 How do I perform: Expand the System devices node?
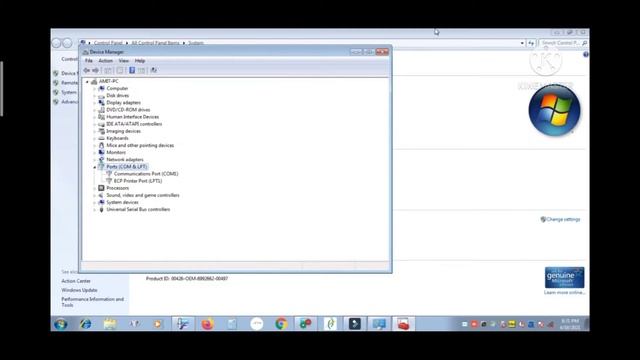coord(94,202)
